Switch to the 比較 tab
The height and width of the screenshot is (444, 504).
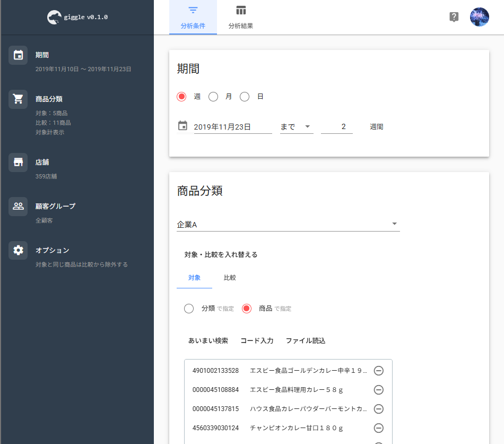click(x=230, y=278)
